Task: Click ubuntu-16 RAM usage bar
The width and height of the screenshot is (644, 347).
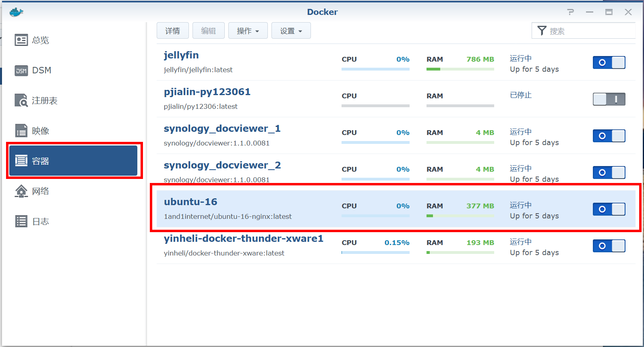Action: (460, 216)
